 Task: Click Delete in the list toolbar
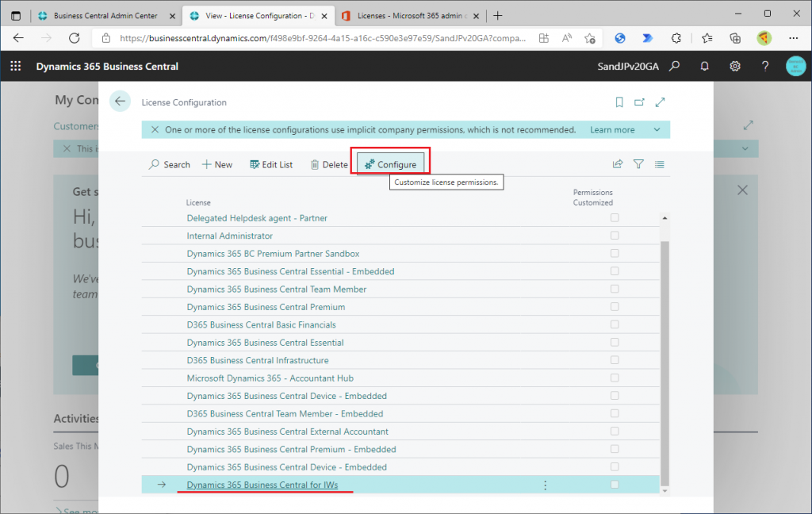point(329,165)
